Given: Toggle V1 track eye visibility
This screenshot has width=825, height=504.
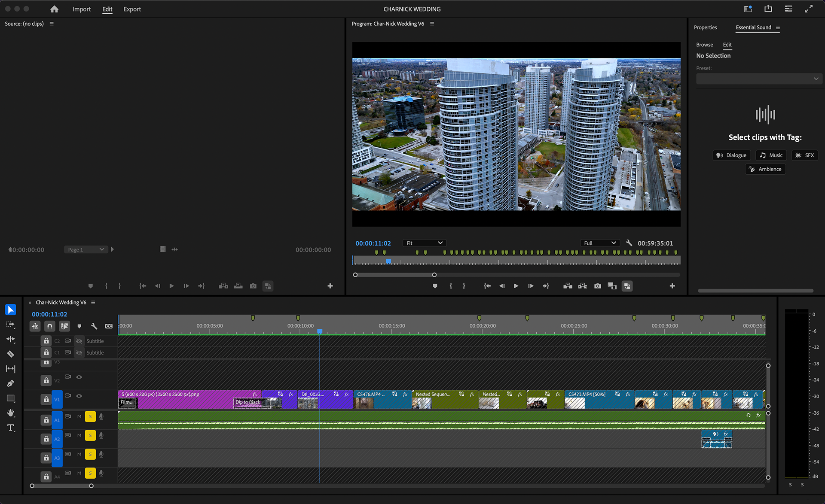Looking at the screenshot, I should [79, 396].
